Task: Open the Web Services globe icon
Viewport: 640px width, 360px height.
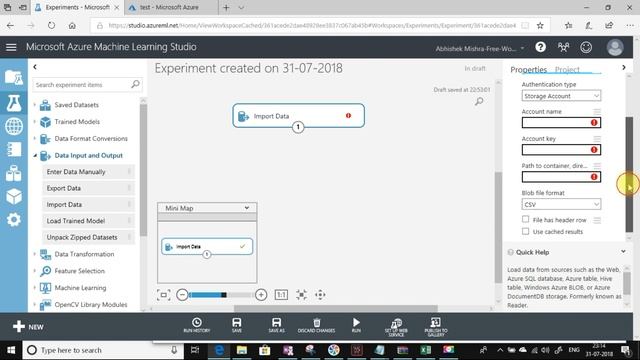Action: [x=13, y=126]
